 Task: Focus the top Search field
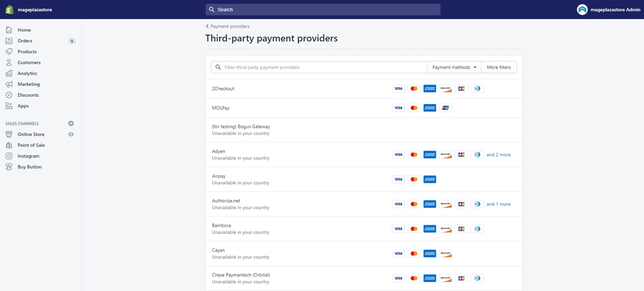coord(323,10)
